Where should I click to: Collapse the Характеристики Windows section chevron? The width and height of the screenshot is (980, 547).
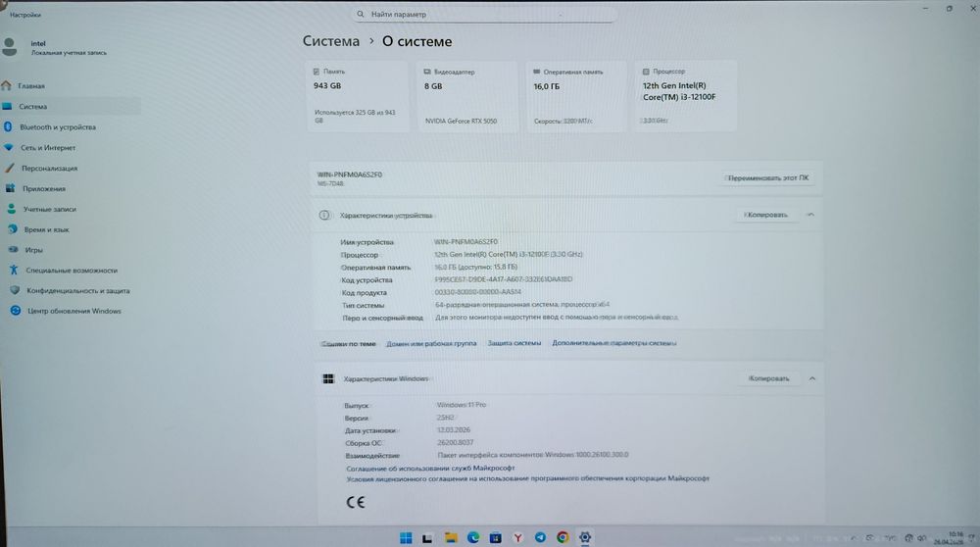point(811,378)
